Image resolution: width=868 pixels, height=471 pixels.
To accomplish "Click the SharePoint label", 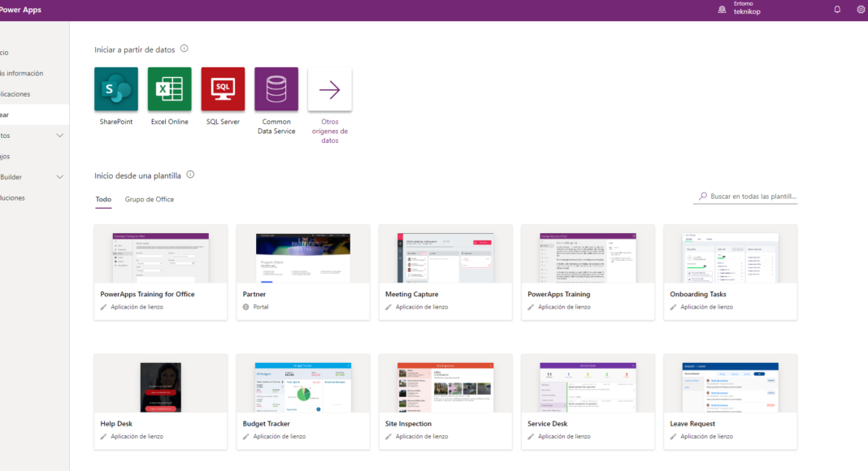I will tap(116, 122).
